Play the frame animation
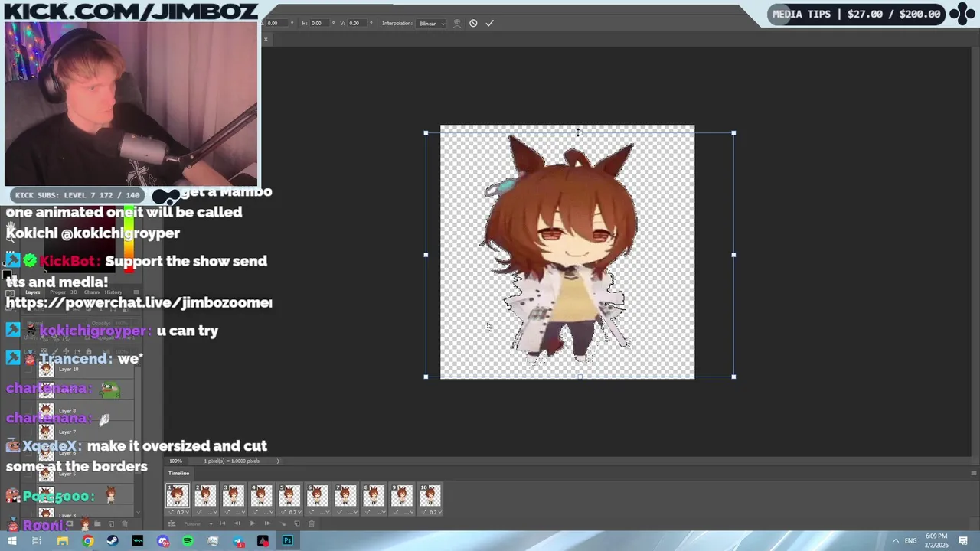 click(x=252, y=523)
